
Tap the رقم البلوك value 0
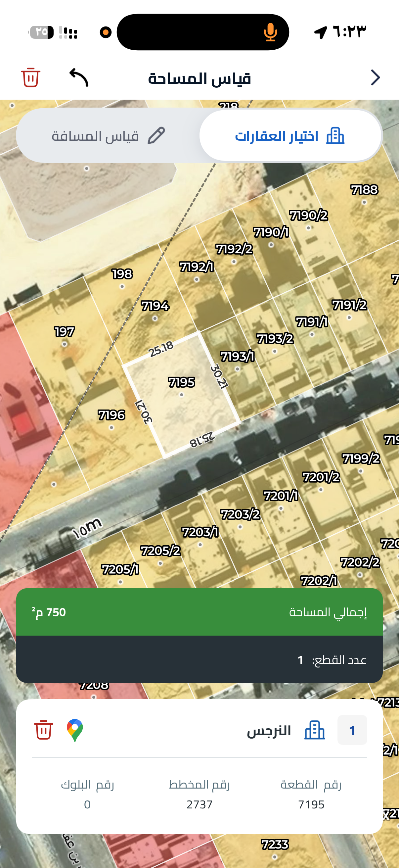(87, 804)
